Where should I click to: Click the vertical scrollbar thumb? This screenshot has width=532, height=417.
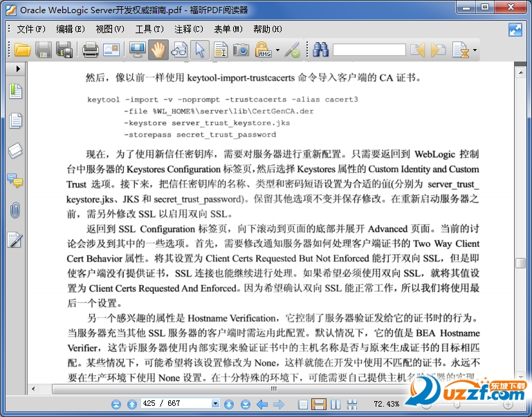tap(520, 263)
